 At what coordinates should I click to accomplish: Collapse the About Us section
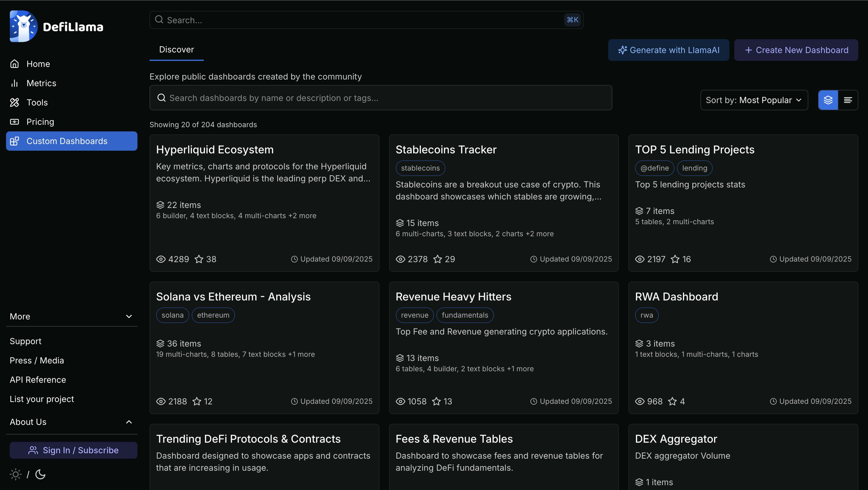coord(71,422)
